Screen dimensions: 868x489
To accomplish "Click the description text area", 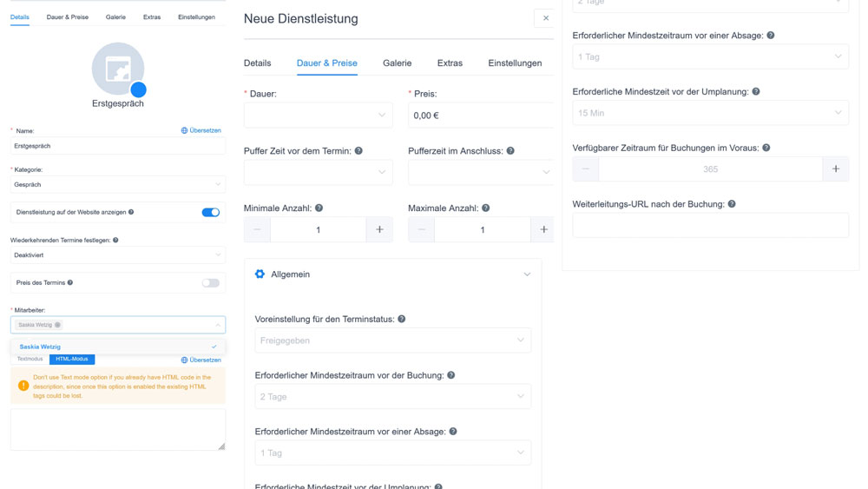I will (118, 429).
